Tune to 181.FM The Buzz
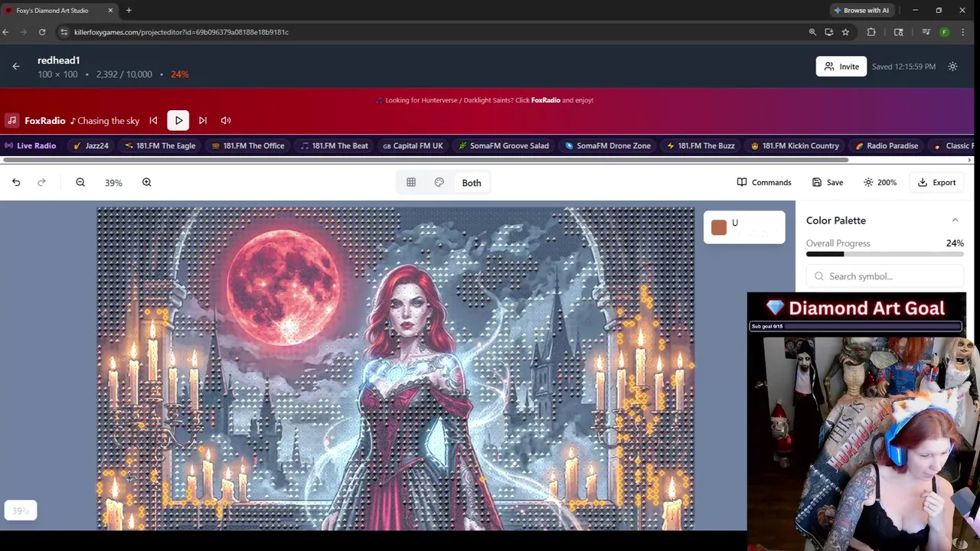 [x=701, y=145]
